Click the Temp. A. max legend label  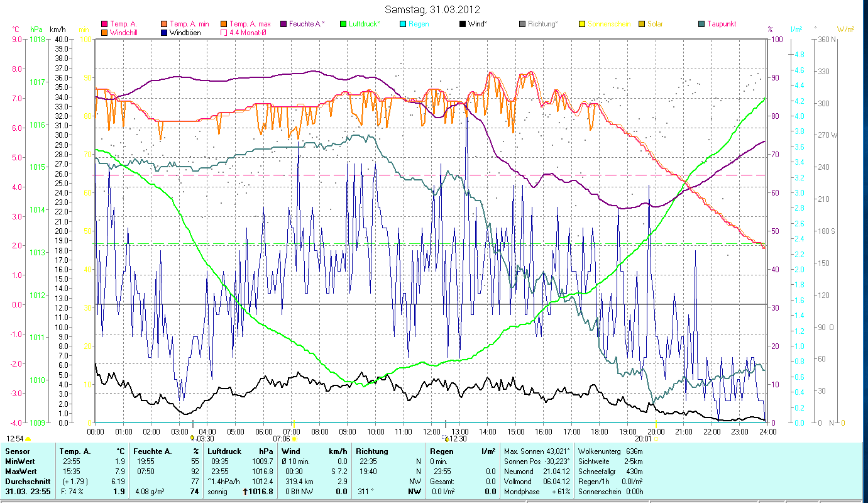click(x=251, y=24)
